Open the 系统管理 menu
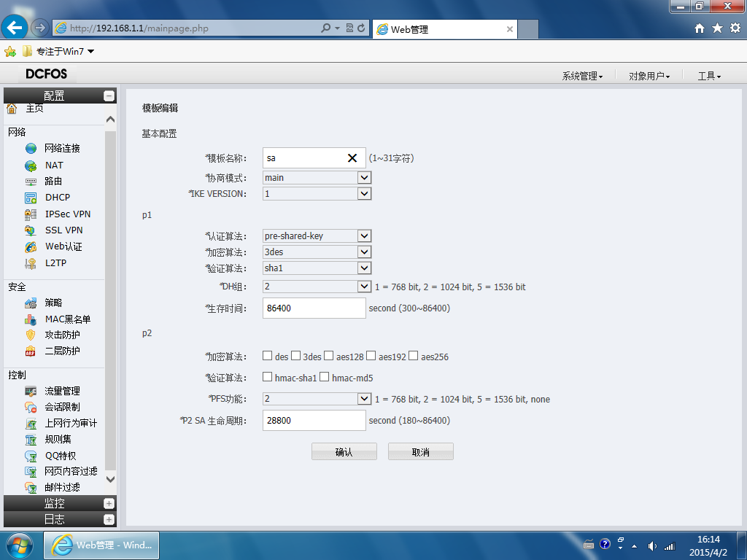This screenshot has height=560, width=747. (582, 76)
